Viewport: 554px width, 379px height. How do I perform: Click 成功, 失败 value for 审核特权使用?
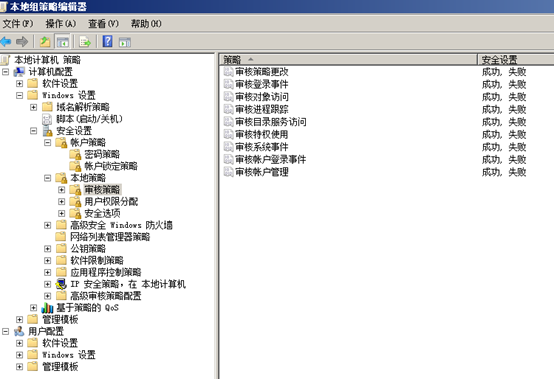(504, 134)
